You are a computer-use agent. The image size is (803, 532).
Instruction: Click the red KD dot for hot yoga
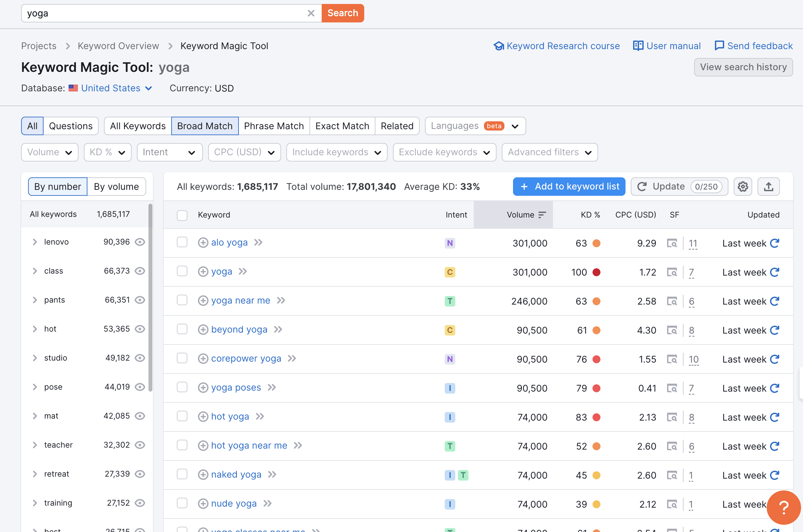click(596, 417)
